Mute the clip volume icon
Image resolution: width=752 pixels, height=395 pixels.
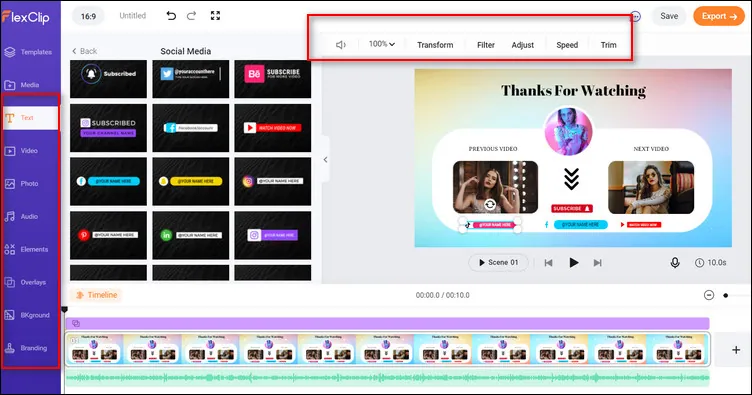tap(341, 45)
